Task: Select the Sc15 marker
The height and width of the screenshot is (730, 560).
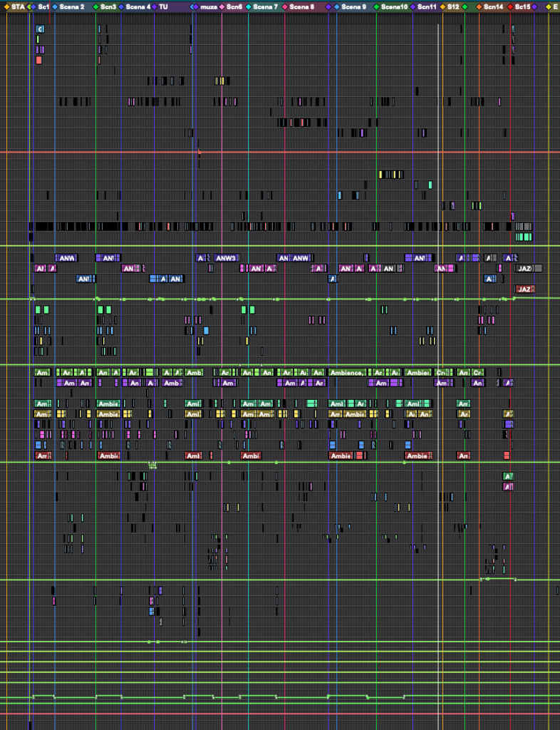Action: (522, 6)
